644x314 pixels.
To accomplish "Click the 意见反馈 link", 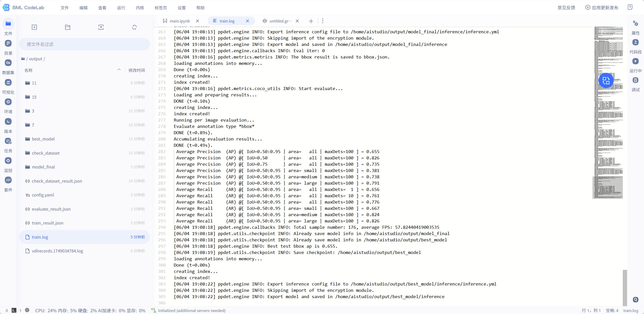I will (566, 8).
